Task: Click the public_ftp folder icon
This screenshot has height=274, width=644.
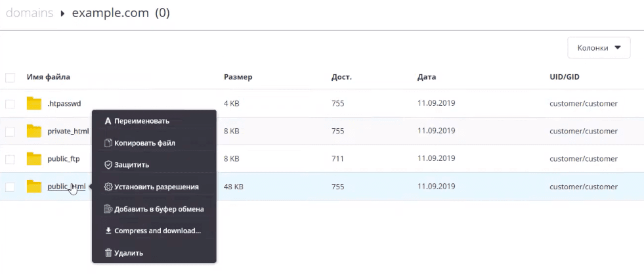Action: [x=34, y=159]
